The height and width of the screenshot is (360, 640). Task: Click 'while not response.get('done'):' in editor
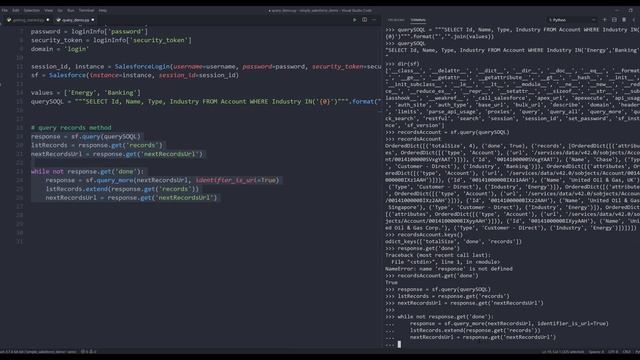(x=87, y=171)
